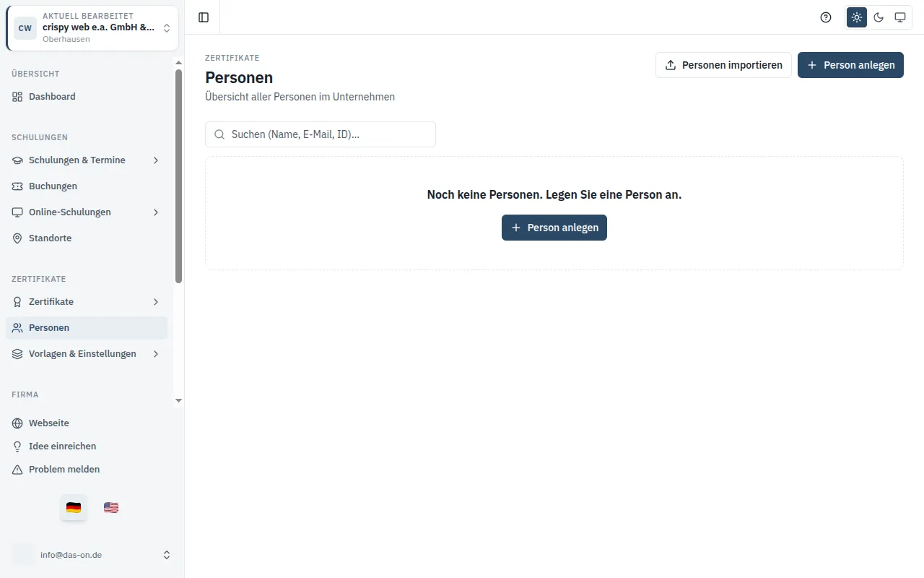
Task: Click the Dashboard grid icon
Action: pos(17,97)
